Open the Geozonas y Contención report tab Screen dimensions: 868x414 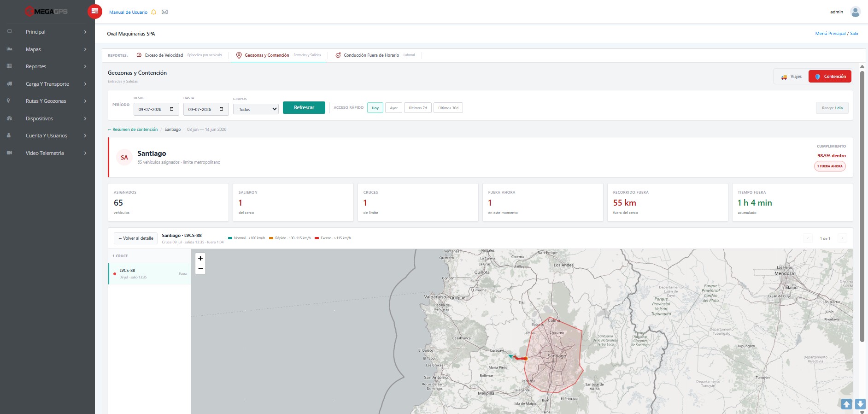278,55
